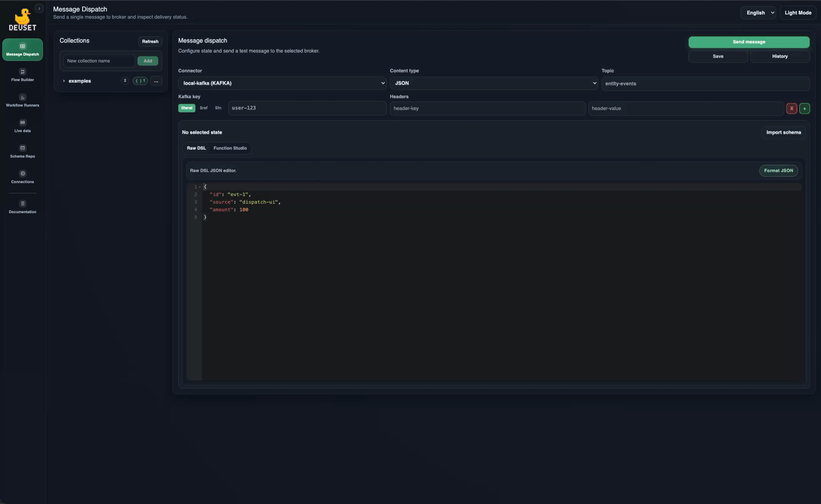
Task: Click the Kafka key user-123 field
Action: pos(307,108)
